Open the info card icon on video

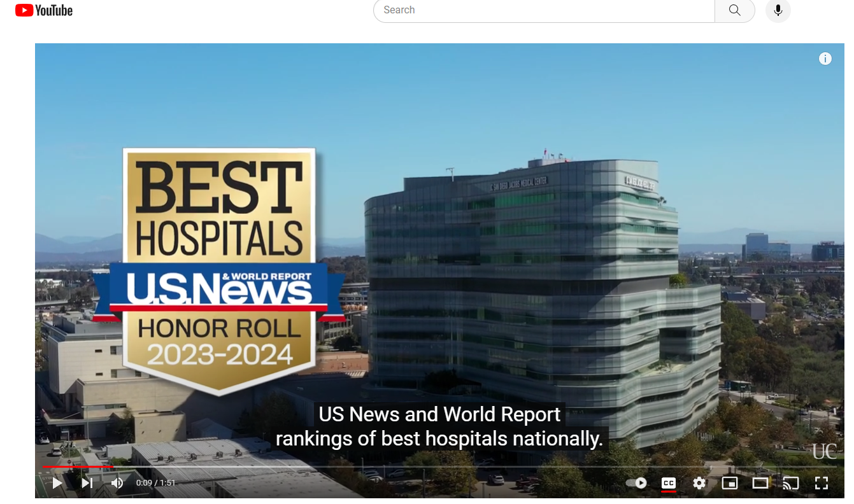pos(825,59)
